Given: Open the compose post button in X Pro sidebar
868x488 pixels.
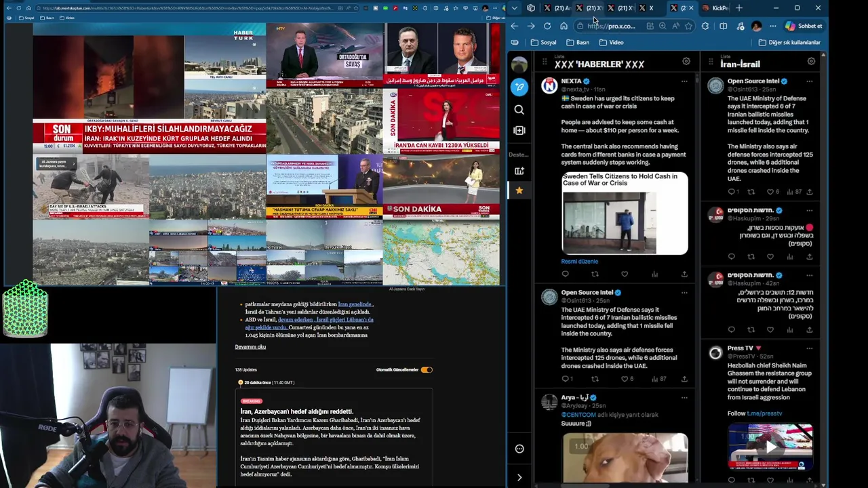Looking at the screenshot, I should point(519,87).
